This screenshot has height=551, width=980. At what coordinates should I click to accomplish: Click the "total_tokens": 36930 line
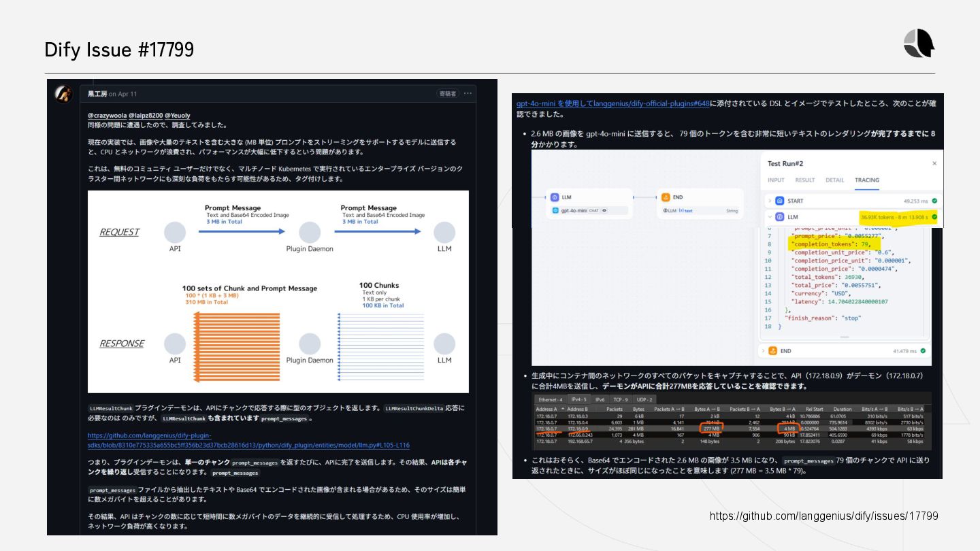[x=828, y=277]
